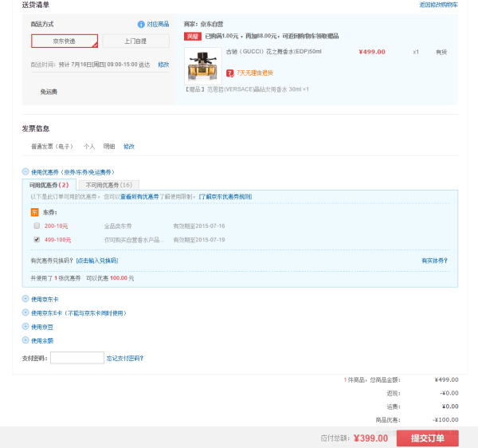Click 点击输入兑换码 link
The image size is (478, 448).
tap(97, 261)
